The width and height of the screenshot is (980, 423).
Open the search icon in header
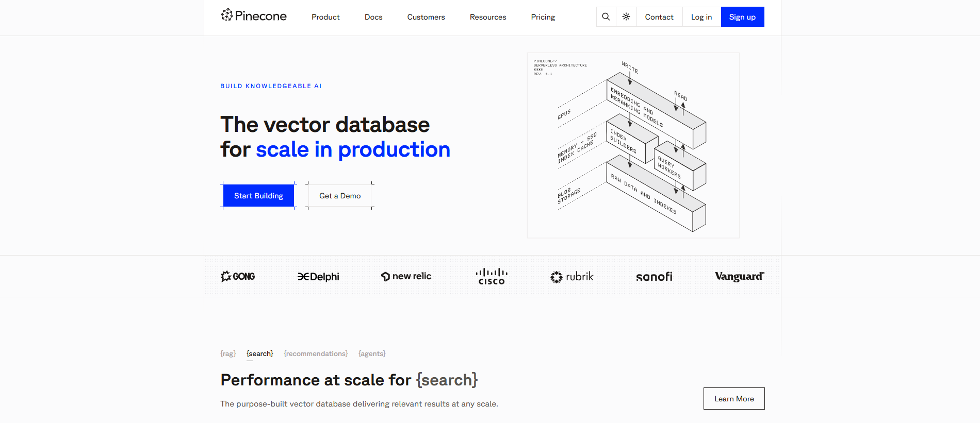coord(606,17)
